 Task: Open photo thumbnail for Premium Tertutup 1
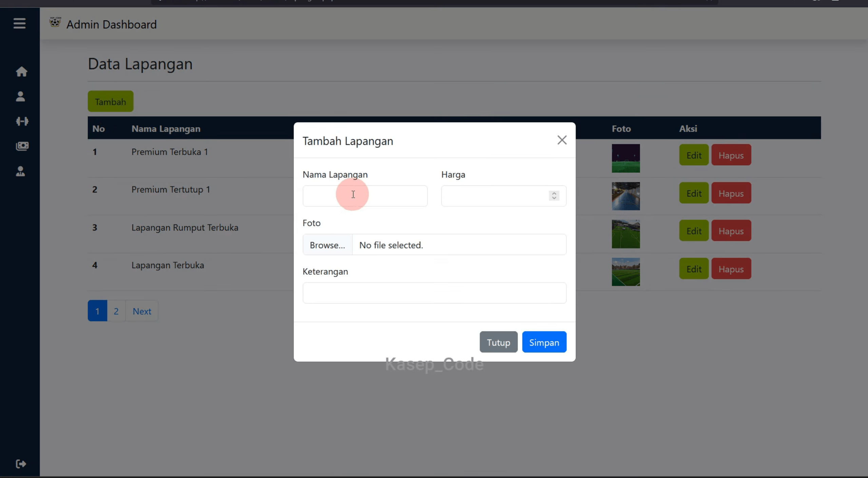point(626,196)
